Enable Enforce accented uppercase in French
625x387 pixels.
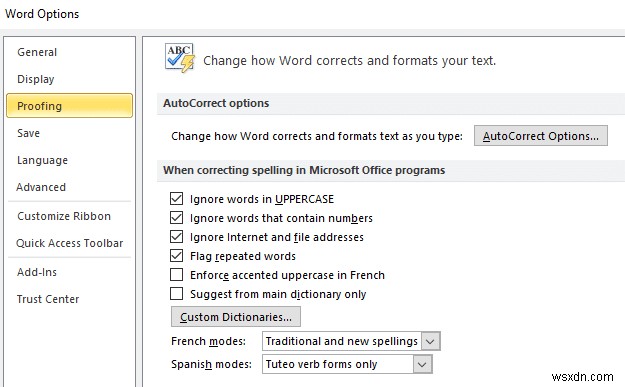pos(176,275)
